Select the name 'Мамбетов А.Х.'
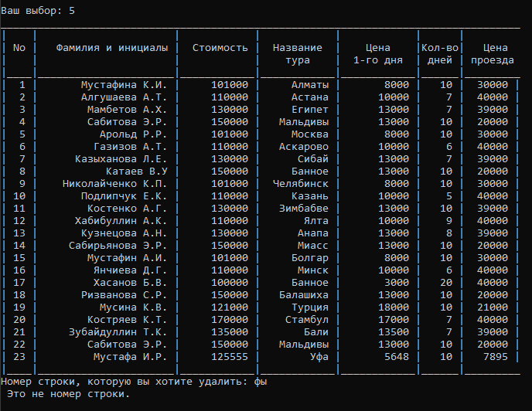Viewport: 532px width, 411px height. tap(128, 110)
